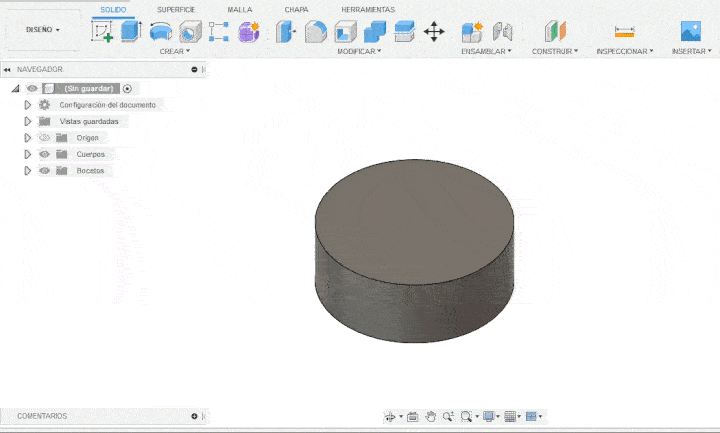This screenshot has width=720, height=433.
Task: Show the Origen folder via eye icon
Action: click(x=44, y=137)
